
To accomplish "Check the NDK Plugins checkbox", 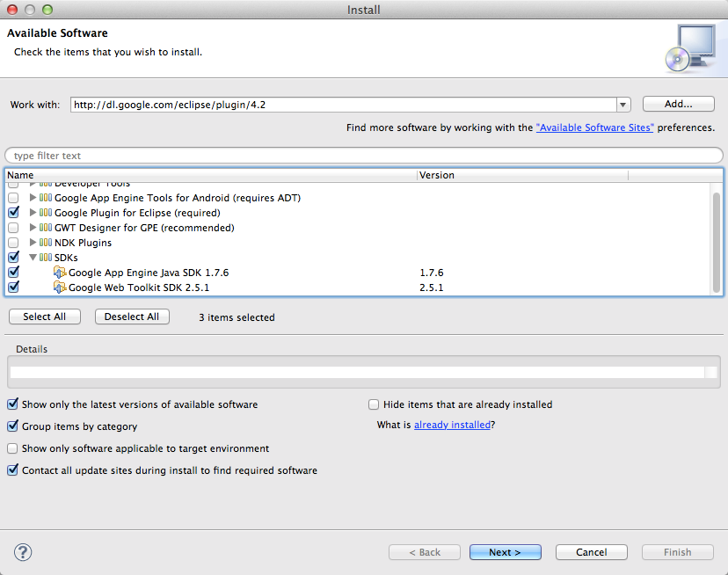I will click(x=13, y=243).
